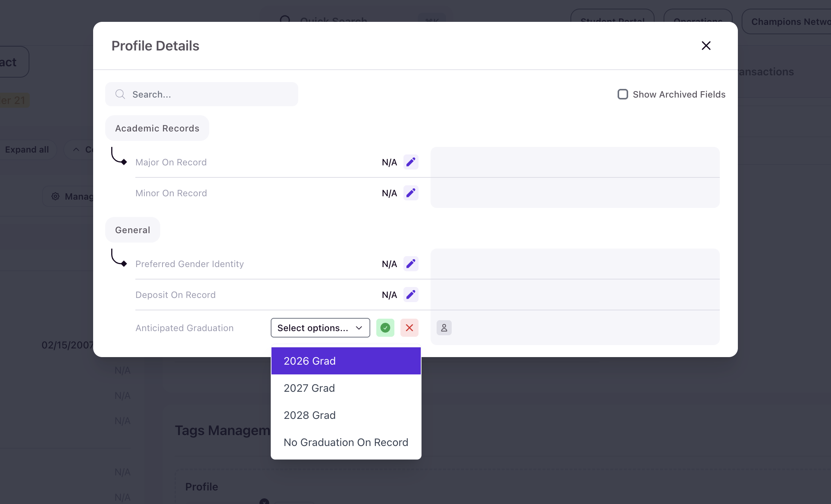The height and width of the screenshot is (504, 831).
Task: Toggle Show Archived Fields checkbox
Action: pyautogui.click(x=622, y=94)
